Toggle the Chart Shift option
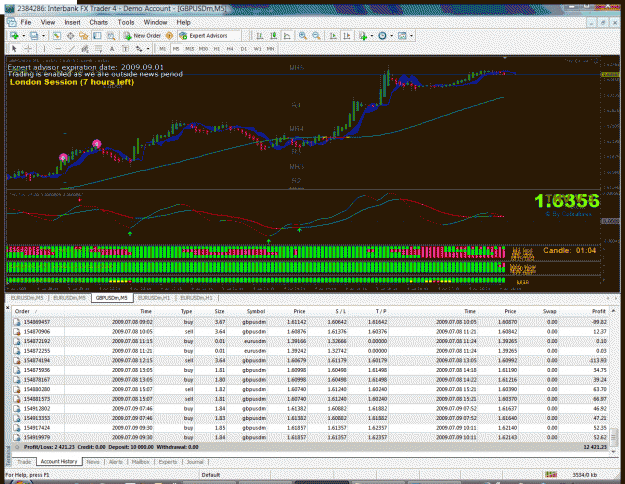The height and width of the screenshot is (484, 625). tap(347, 36)
